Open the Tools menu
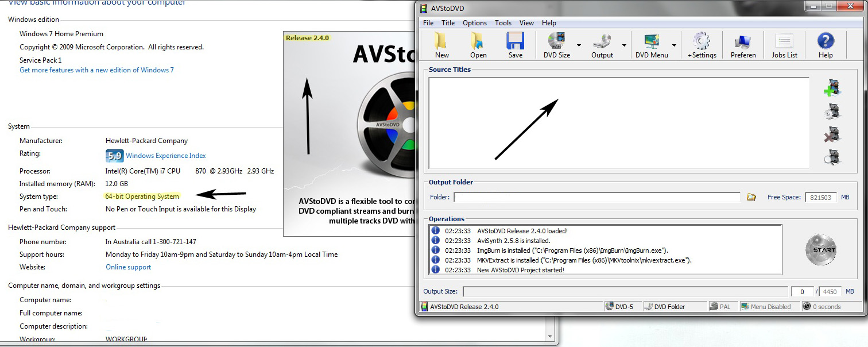This screenshot has height=347, width=868. [503, 23]
